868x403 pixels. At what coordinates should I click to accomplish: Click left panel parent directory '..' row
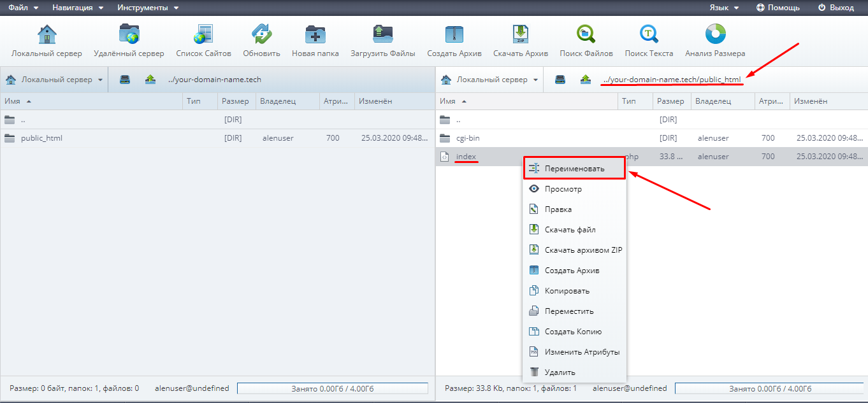point(217,120)
